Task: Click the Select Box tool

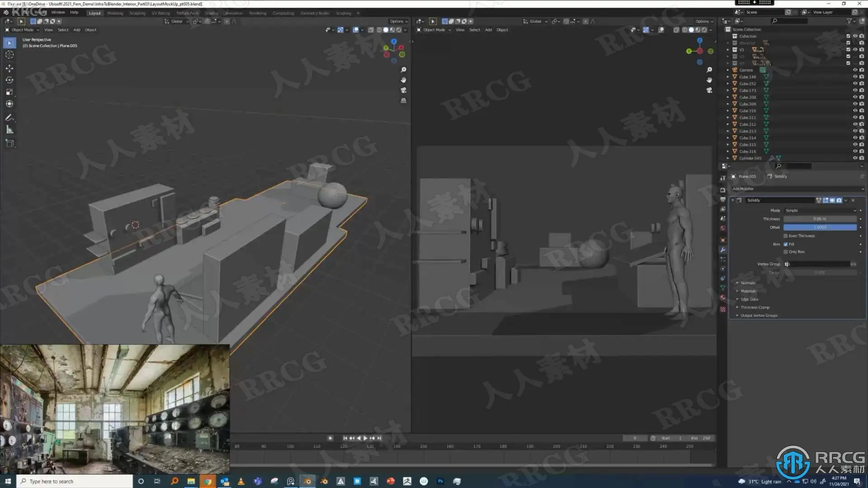Action: pos(9,43)
